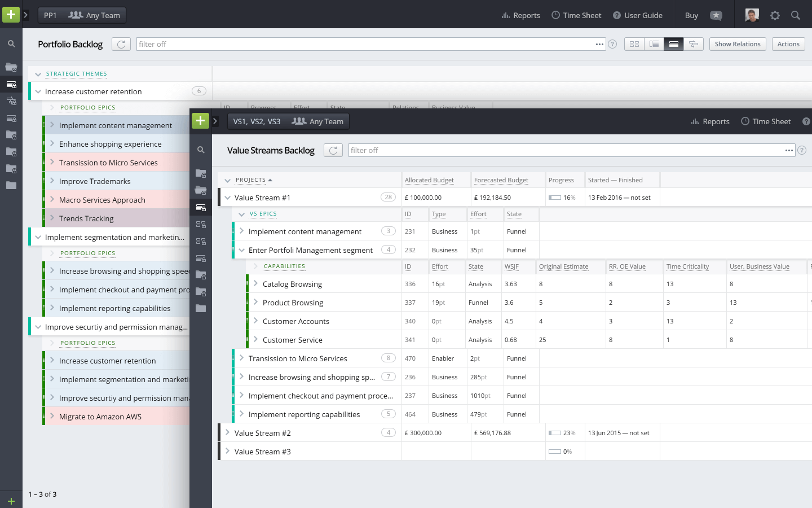Open filter options ellipsis in Portfolio Backlog
Image resolution: width=812 pixels, height=508 pixels.
pyautogui.click(x=599, y=44)
